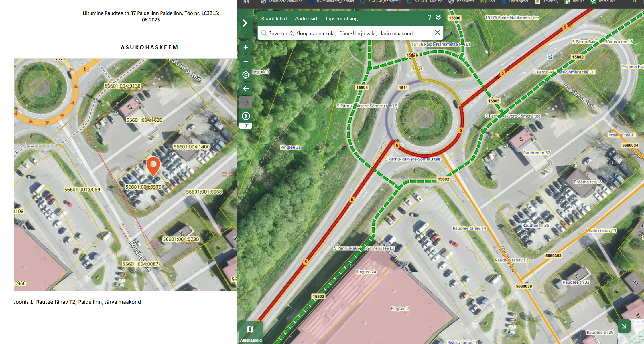Click road number label 15805
The height and width of the screenshot is (344, 644).
point(494,101)
